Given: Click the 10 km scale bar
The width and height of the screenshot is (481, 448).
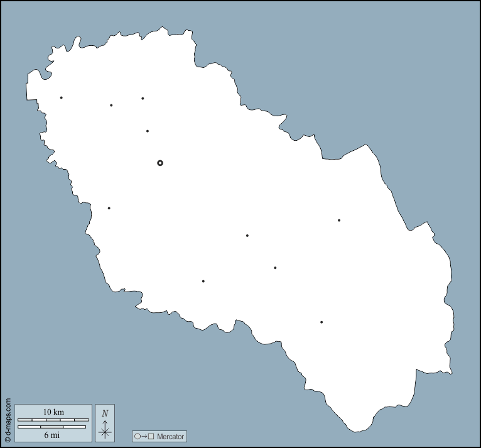Looking at the screenshot, I should (x=53, y=419).
